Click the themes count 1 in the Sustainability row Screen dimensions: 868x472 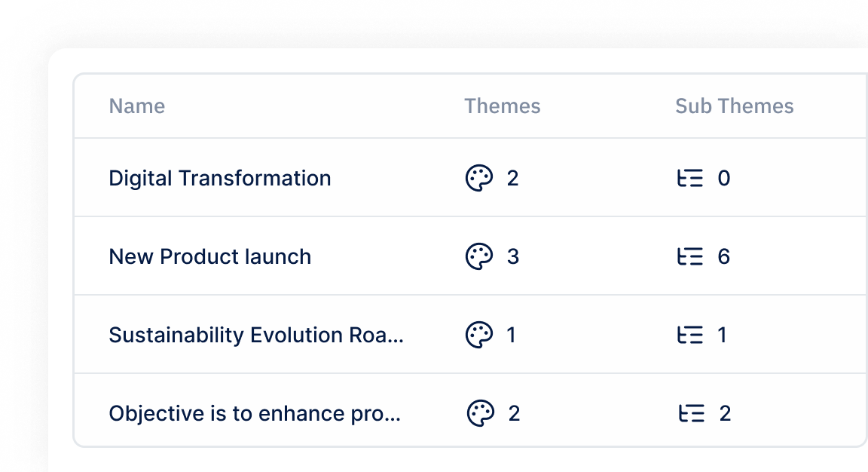pyautogui.click(x=511, y=335)
